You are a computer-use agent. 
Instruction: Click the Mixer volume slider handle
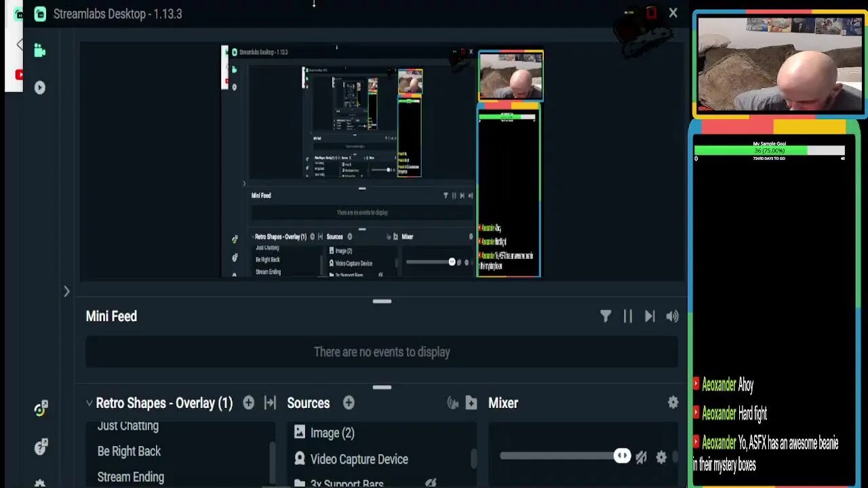[622, 455]
